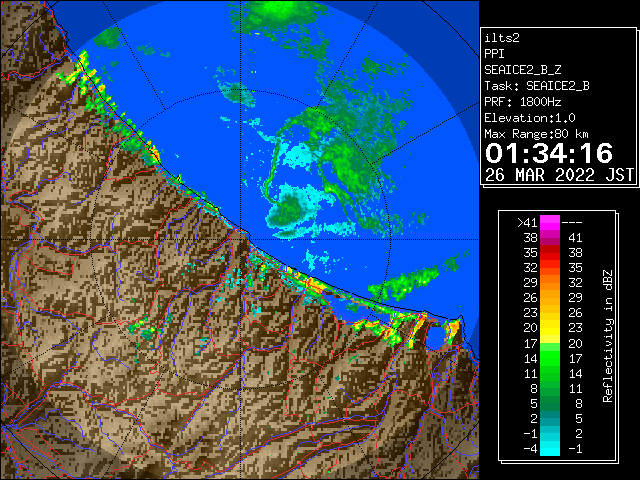Select the 'Task: SEAICE2_B' line
The width and height of the screenshot is (640, 480).
pos(537,86)
